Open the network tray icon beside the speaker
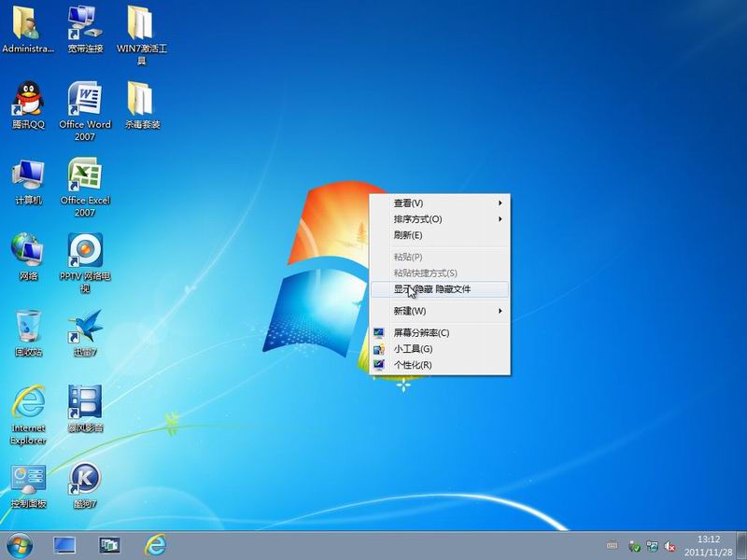The height and width of the screenshot is (560, 747). point(652,546)
